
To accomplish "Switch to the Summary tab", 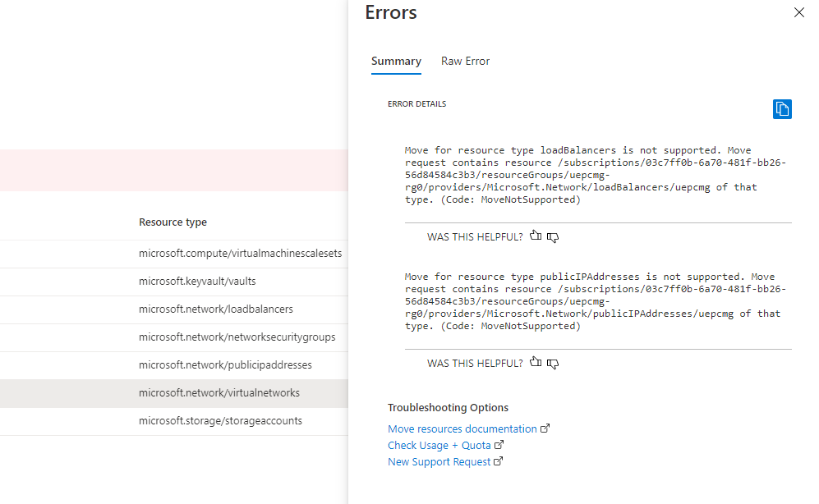I will point(396,61).
